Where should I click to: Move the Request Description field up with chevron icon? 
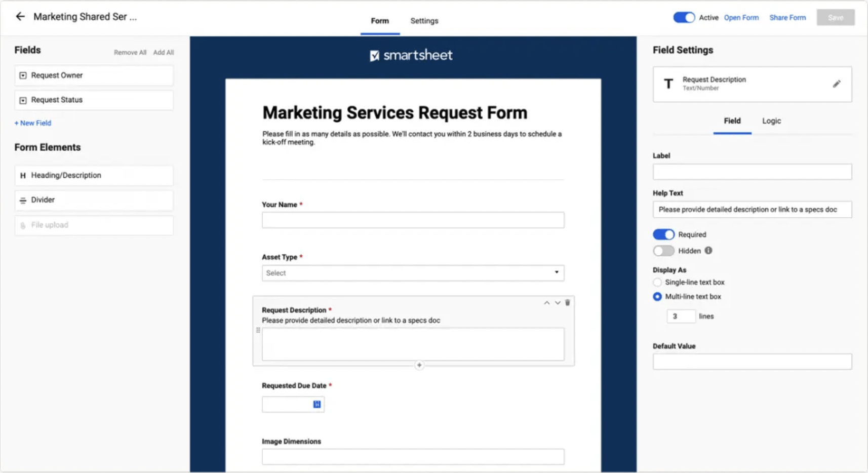click(546, 302)
